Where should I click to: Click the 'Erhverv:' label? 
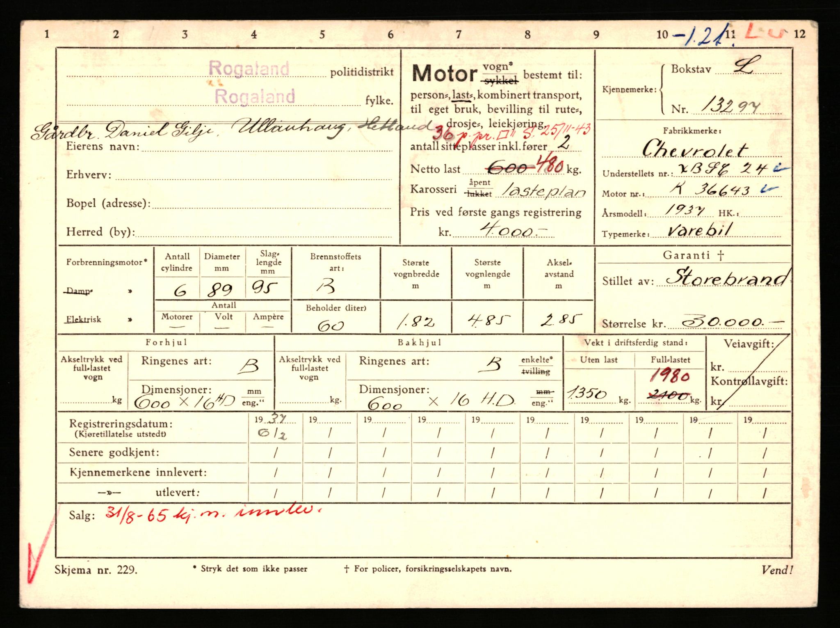(89, 175)
